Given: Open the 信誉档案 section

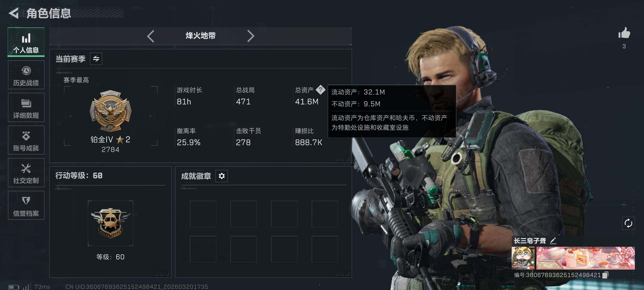Looking at the screenshot, I should click(26, 205).
